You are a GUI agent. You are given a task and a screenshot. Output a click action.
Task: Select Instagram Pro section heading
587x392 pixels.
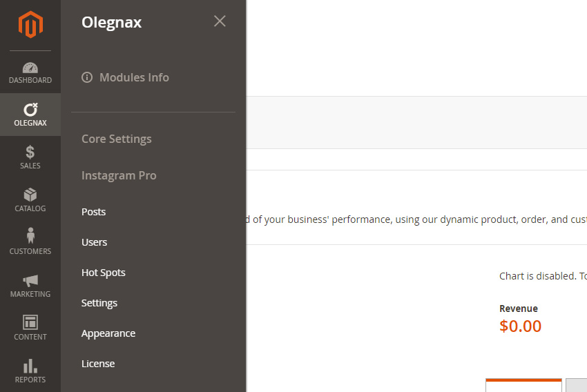pos(119,175)
